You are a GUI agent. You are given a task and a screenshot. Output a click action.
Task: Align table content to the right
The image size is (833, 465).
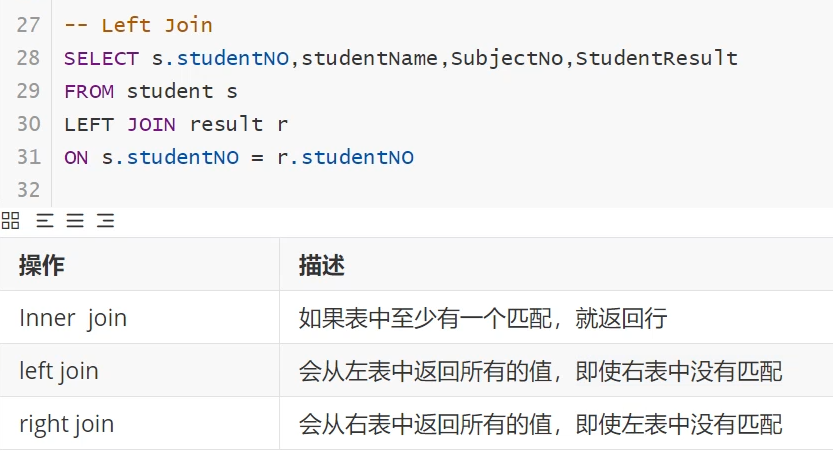pos(105,221)
